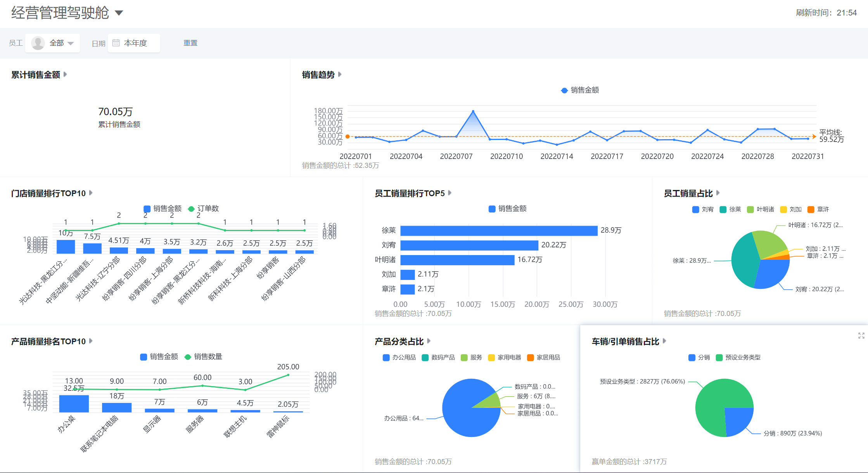Image resolution: width=868 pixels, height=473 pixels.
Task: Click 预设业务类型 : 2827万 (76.06%) label
Action: pos(642,382)
